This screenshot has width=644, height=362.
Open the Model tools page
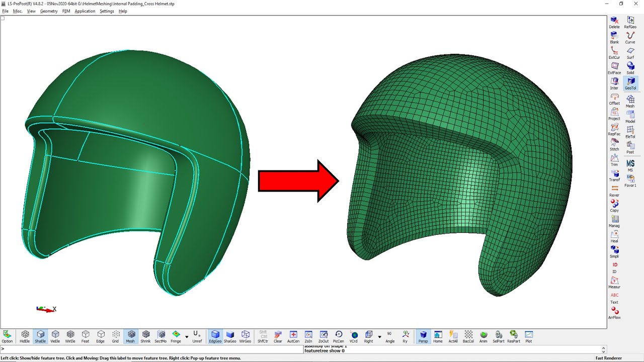coord(630,117)
